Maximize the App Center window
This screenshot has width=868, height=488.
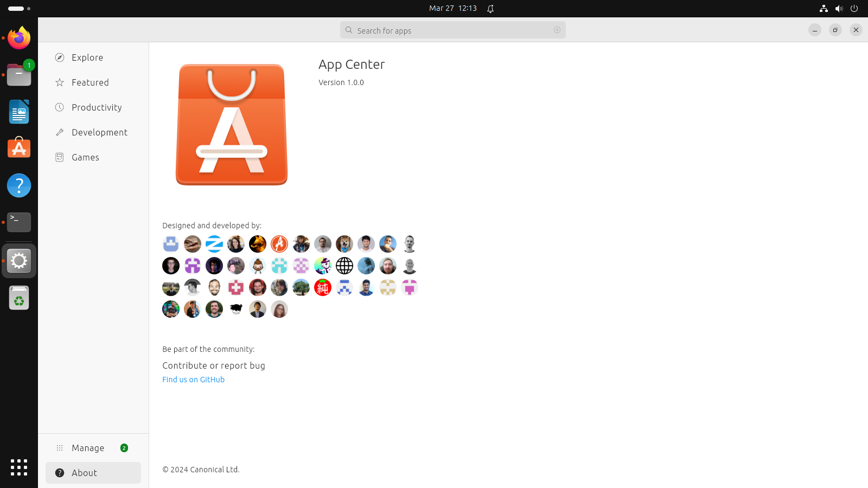(835, 30)
